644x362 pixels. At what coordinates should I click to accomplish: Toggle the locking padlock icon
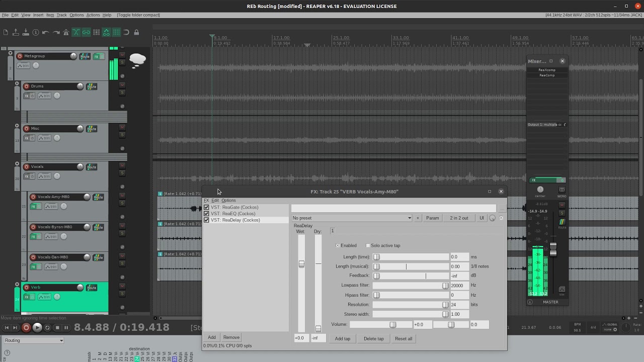[x=136, y=33]
